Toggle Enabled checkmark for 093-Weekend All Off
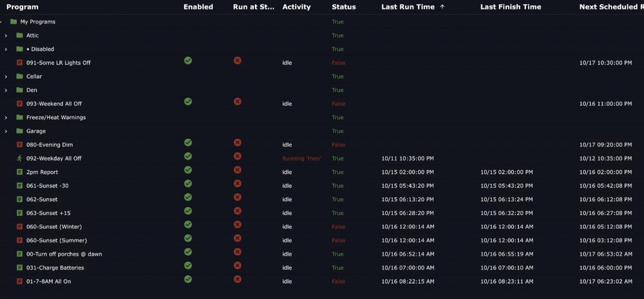 click(x=187, y=102)
